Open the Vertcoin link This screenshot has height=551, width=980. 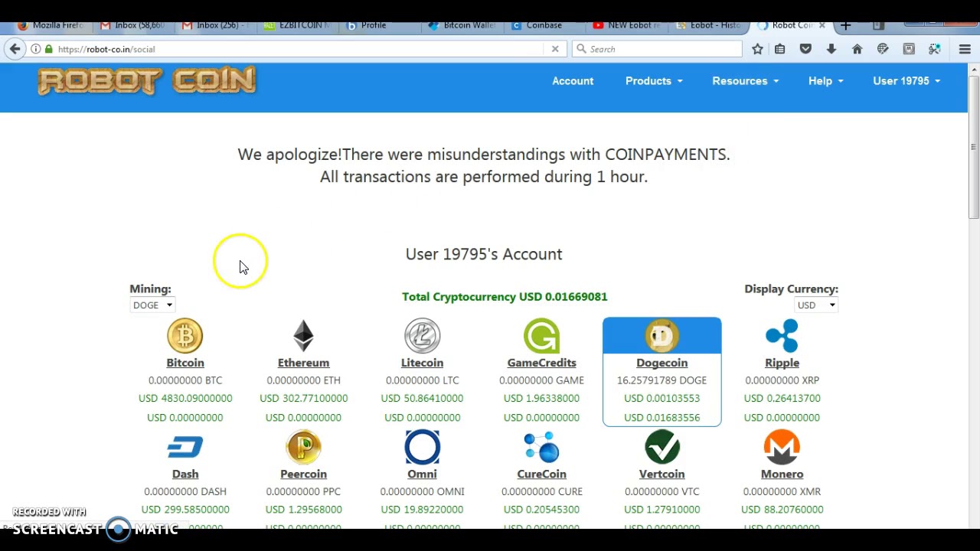661,474
